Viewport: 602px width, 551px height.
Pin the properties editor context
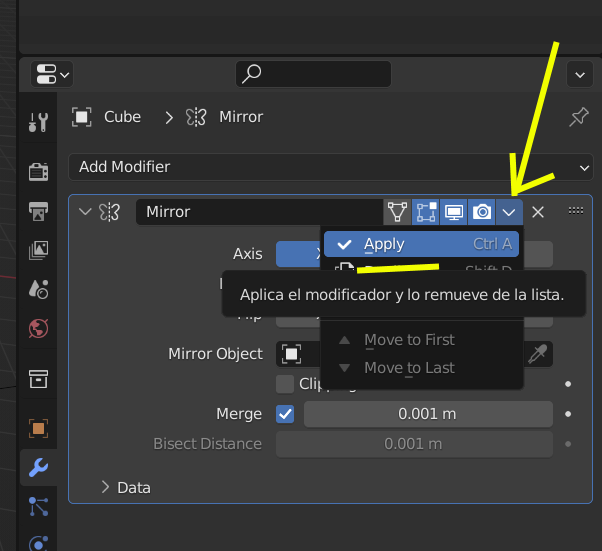pos(578,117)
